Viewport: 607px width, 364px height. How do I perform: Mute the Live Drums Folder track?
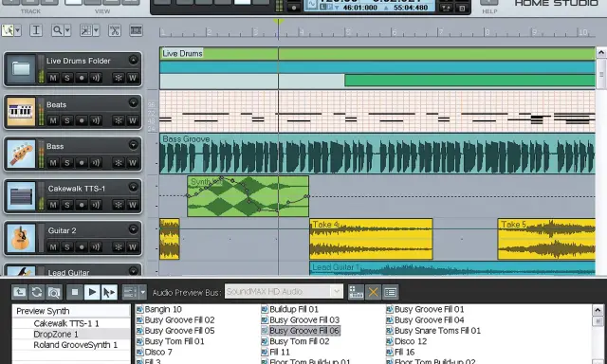point(53,78)
